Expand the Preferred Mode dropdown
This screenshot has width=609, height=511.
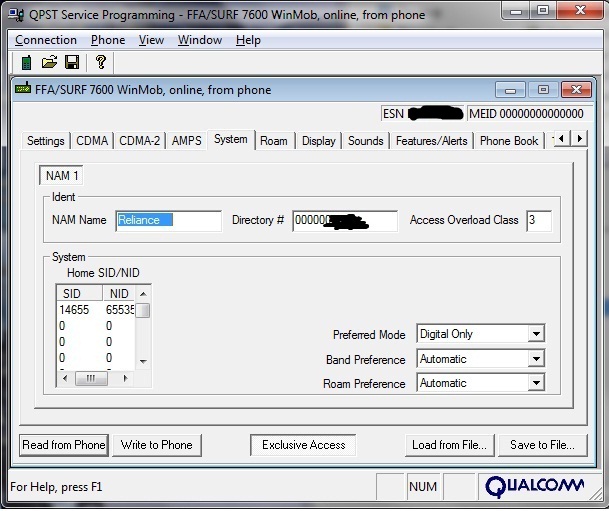tap(536, 334)
